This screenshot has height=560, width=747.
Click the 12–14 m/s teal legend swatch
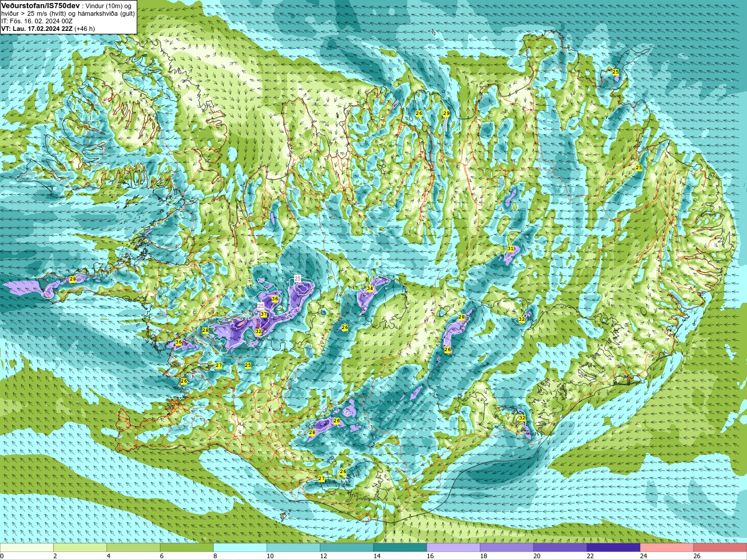coord(347,548)
